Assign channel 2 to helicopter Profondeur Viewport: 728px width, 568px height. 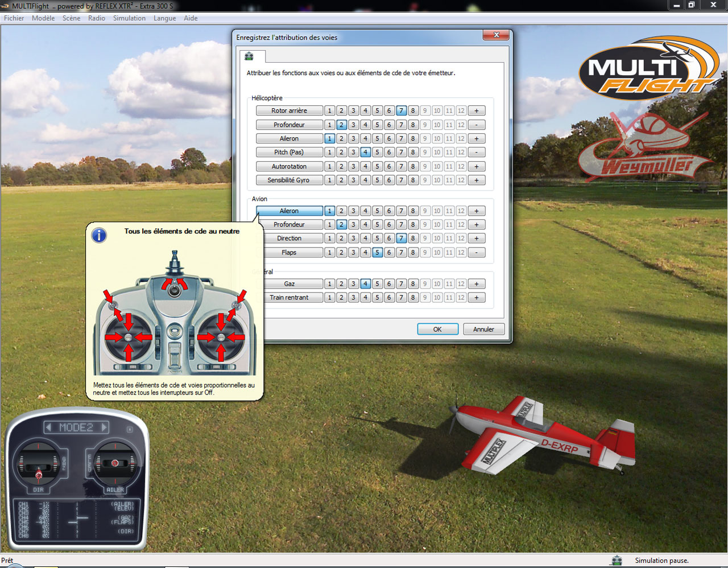[x=341, y=125]
